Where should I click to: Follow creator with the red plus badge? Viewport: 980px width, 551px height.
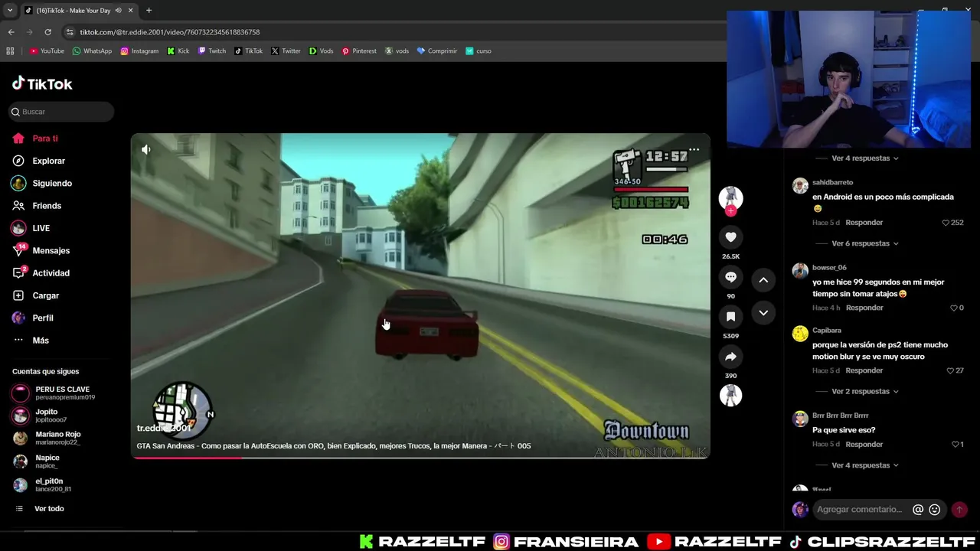tap(731, 211)
